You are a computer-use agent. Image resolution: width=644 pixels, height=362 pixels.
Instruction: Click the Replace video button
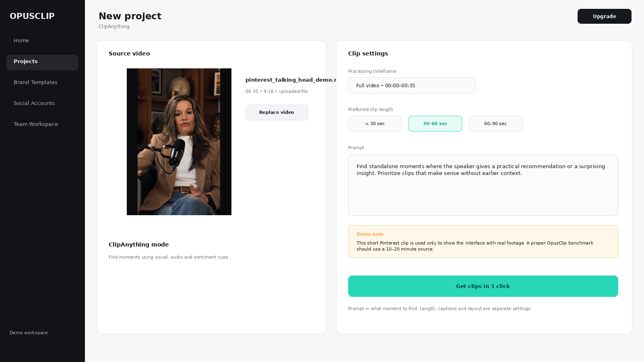tap(277, 112)
